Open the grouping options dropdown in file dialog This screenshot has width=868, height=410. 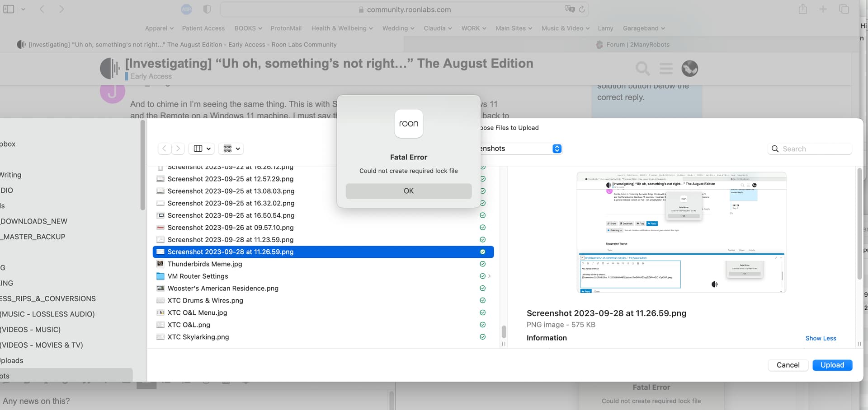pos(231,149)
